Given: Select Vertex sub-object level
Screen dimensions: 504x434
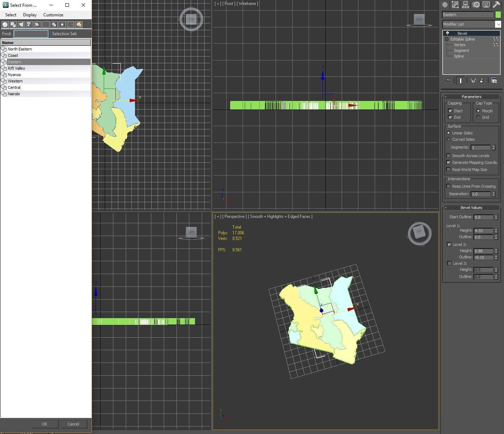Looking at the screenshot, I should pyautogui.click(x=459, y=45).
